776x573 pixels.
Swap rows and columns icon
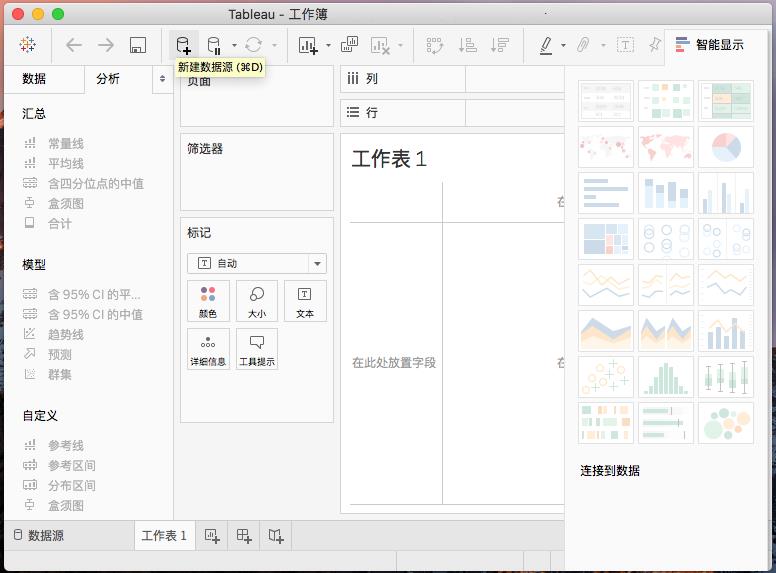tap(435, 46)
